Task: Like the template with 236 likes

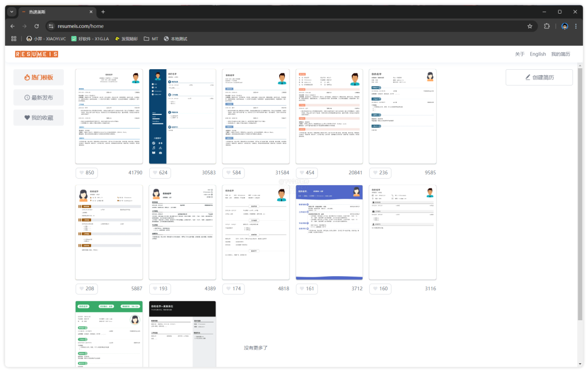Action: click(x=380, y=173)
